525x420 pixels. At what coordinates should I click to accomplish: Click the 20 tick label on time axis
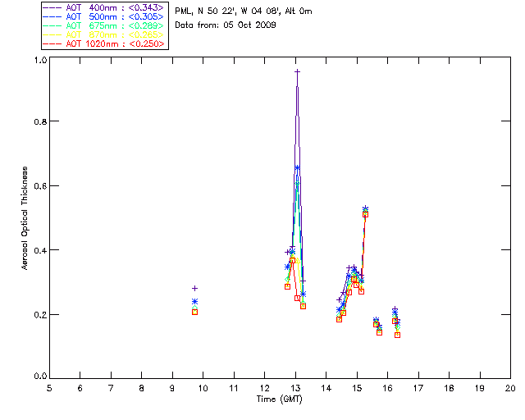point(510,387)
